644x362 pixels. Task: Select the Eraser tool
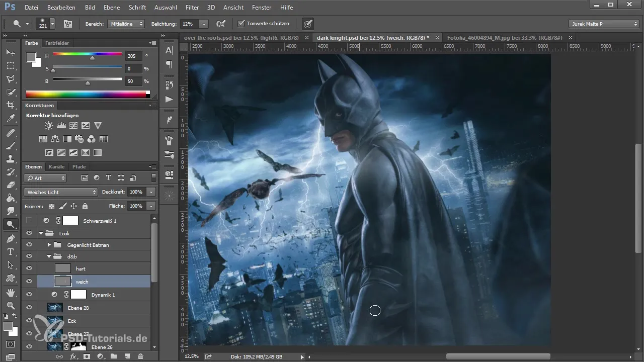tap(10, 185)
